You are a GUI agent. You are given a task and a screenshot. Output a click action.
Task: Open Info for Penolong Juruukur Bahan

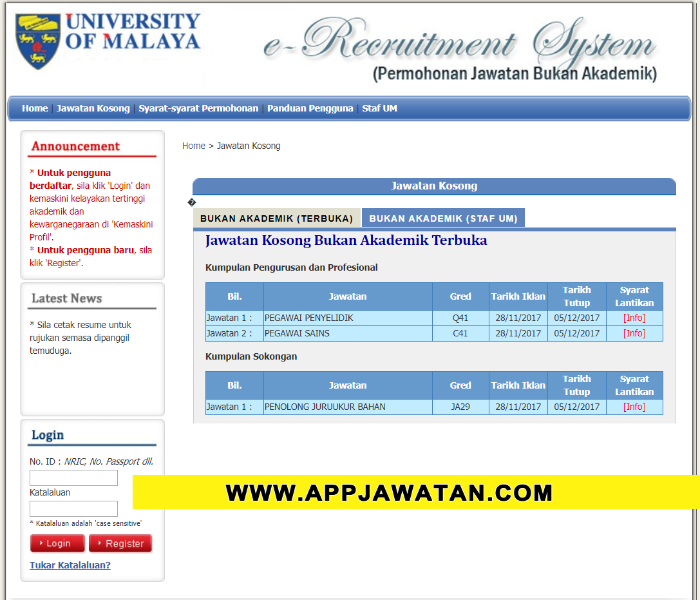pos(634,407)
